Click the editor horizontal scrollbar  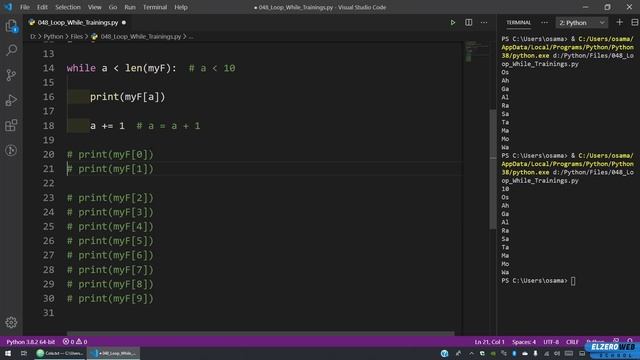tap(260, 333)
